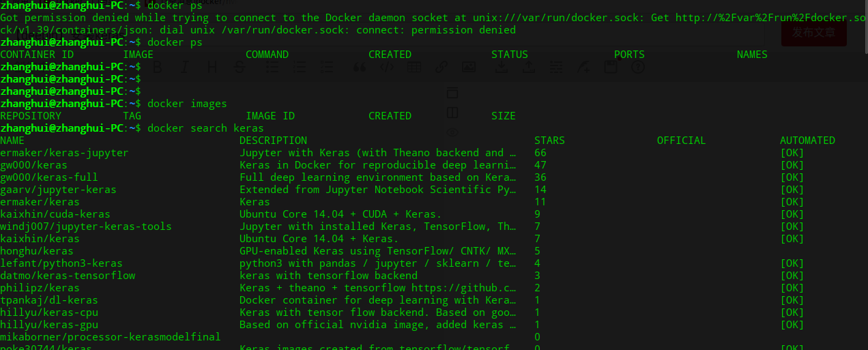868x350 pixels.
Task: Click the tpankaj/dl-keras result name
Action: click(x=49, y=300)
